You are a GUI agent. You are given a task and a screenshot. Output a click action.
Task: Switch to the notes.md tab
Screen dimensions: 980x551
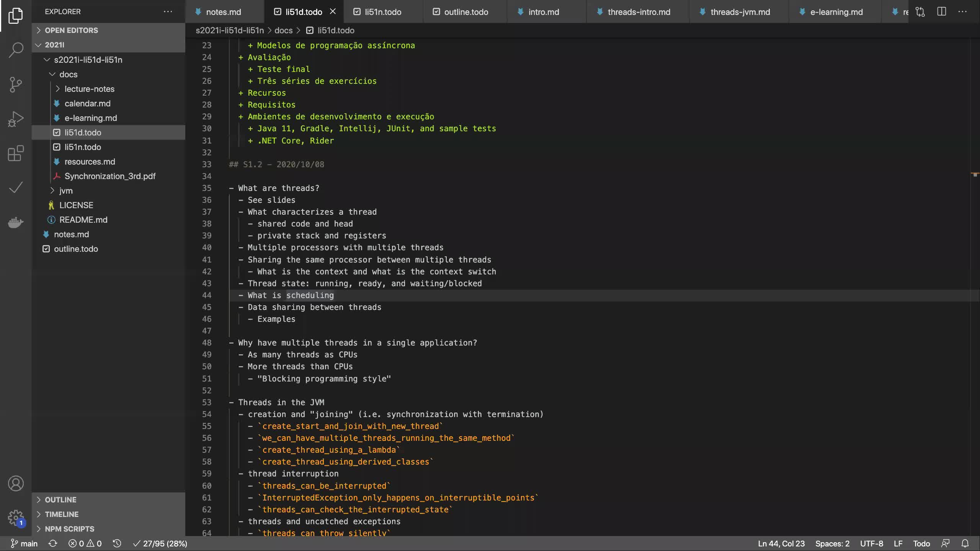224,12
